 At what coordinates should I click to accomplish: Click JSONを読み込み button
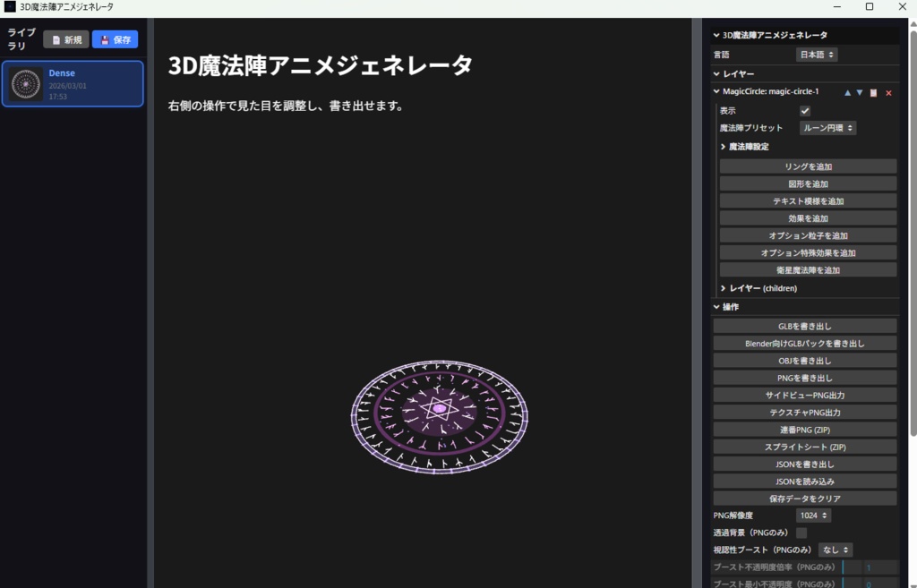coord(805,481)
